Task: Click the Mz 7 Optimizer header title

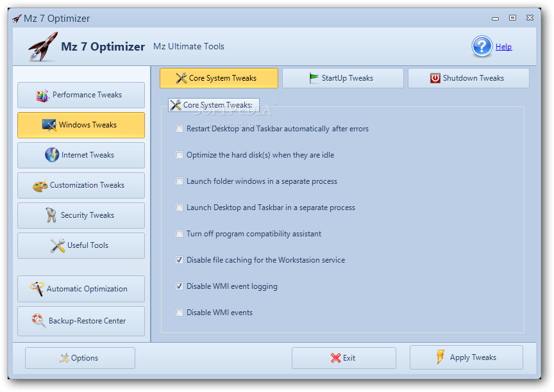Action: point(103,47)
